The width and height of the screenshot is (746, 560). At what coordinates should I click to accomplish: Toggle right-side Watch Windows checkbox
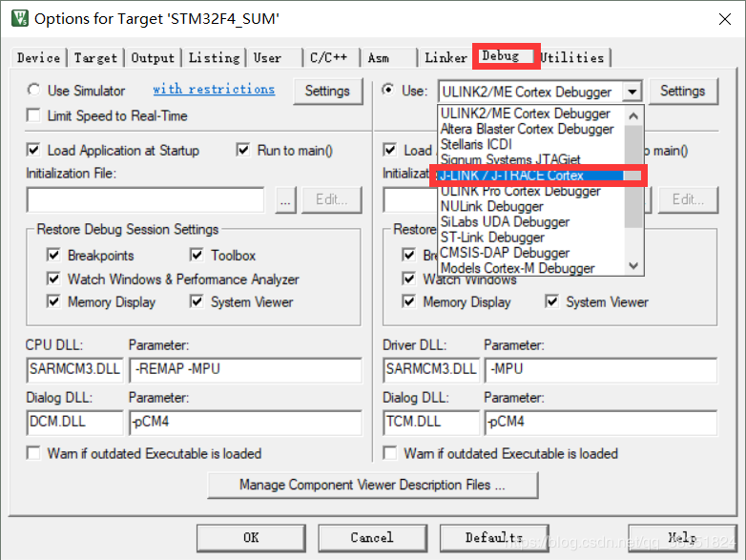(408, 279)
